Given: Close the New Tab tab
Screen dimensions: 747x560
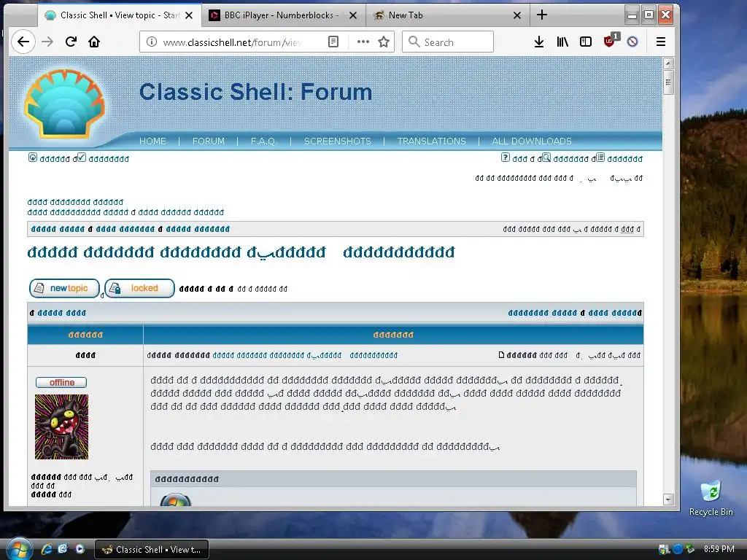Looking at the screenshot, I should (517, 15).
